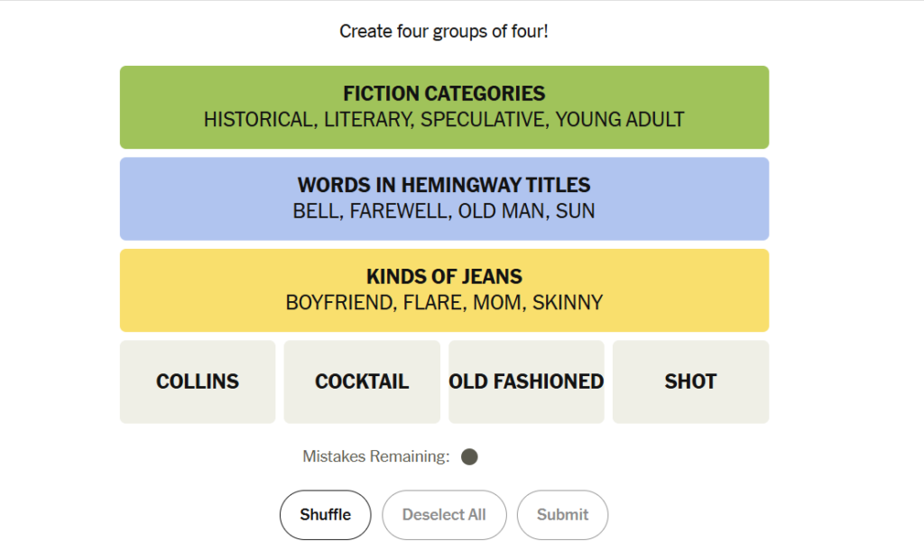Image resolution: width=924 pixels, height=560 pixels.
Task: Submit the selected group
Action: click(x=562, y=515)
